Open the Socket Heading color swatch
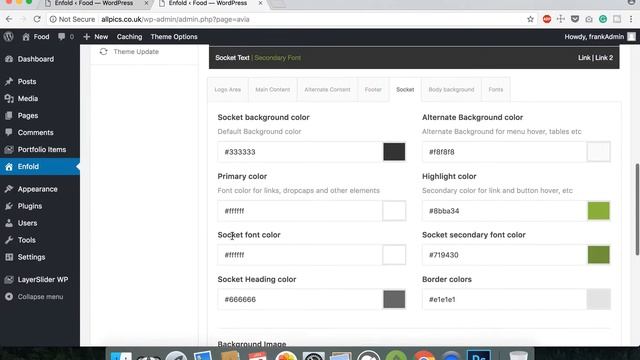Viewport: 640px width, 360px height. 394,299
